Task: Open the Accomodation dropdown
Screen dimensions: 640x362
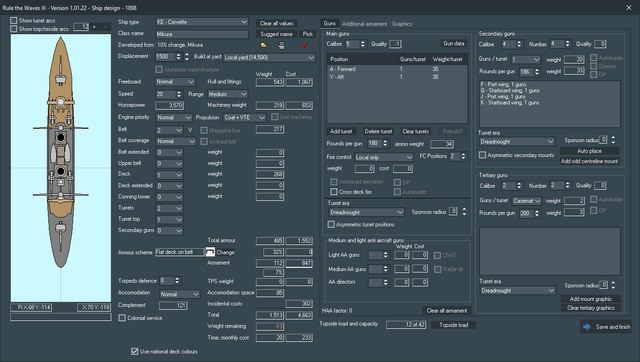Action: click(x=179, y=294)
